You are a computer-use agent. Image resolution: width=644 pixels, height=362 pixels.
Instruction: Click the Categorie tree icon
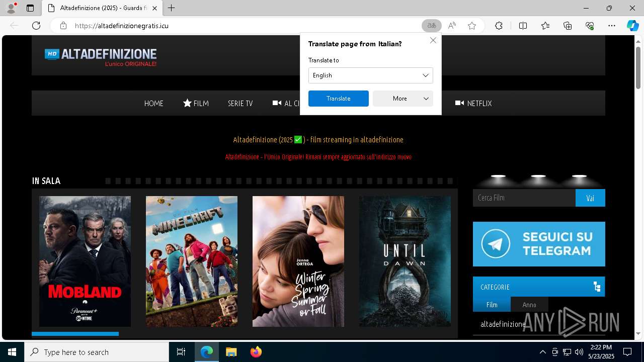click(x=597, y=287)
